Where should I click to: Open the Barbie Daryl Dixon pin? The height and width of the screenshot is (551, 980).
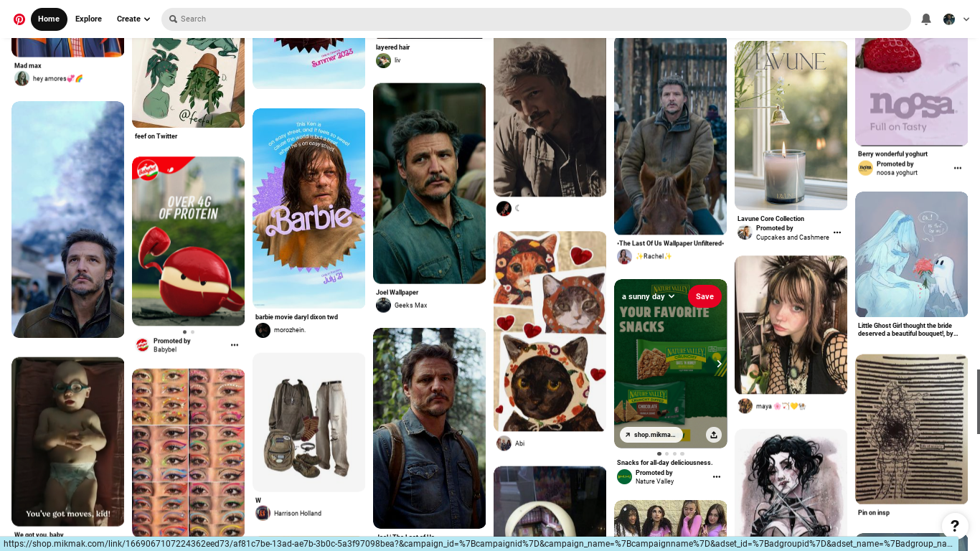[308, 208]
